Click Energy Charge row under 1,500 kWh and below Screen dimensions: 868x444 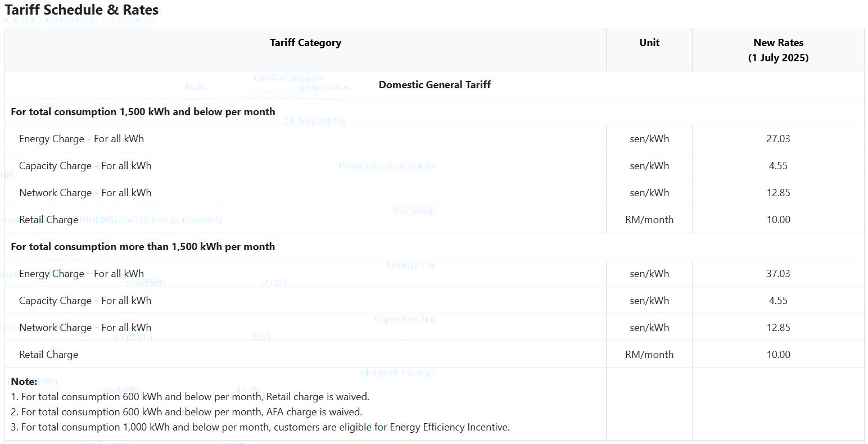point(82,139)
